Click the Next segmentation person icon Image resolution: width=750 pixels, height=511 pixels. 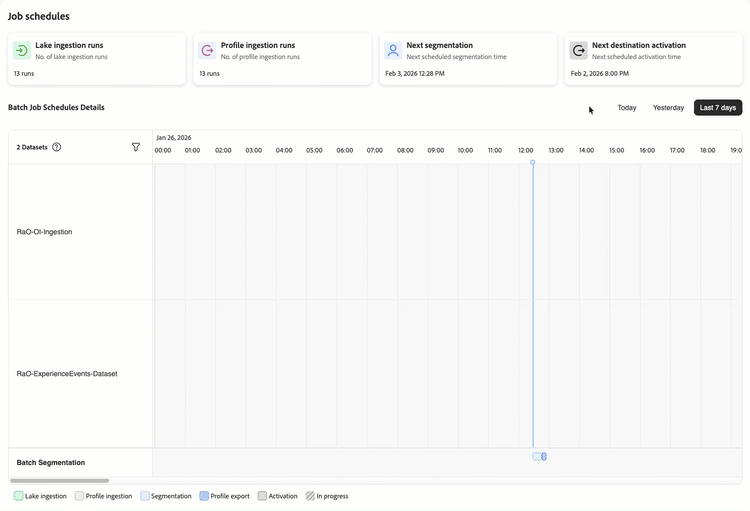393,50
